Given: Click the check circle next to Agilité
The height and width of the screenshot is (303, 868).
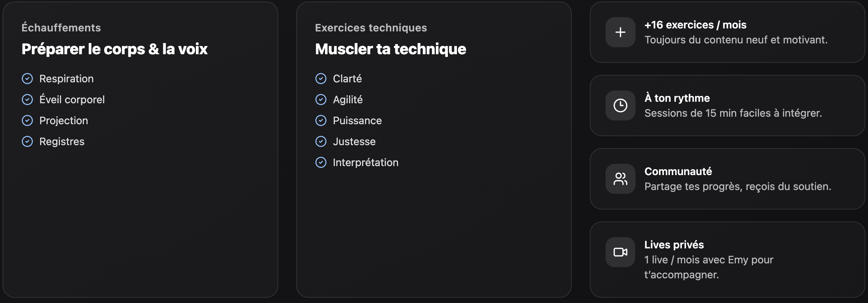Looking at the screenshot, I should pyautogui.click(x=321, y=100).
